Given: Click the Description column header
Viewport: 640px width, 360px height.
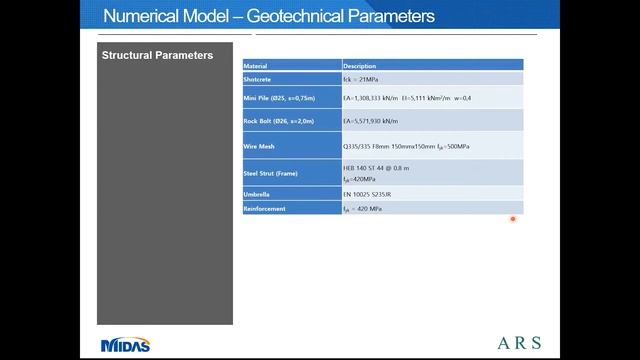Looking at the screenshot, I should click(433, 65).
